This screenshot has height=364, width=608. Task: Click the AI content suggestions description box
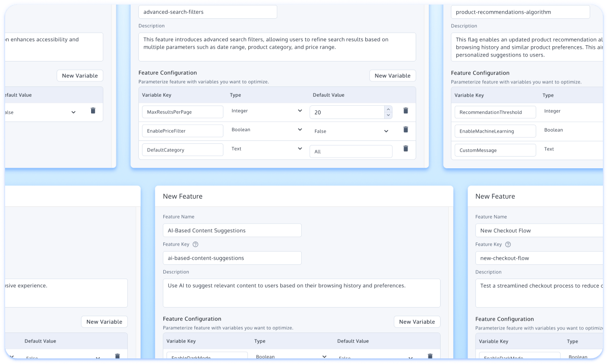pos(302,293)
